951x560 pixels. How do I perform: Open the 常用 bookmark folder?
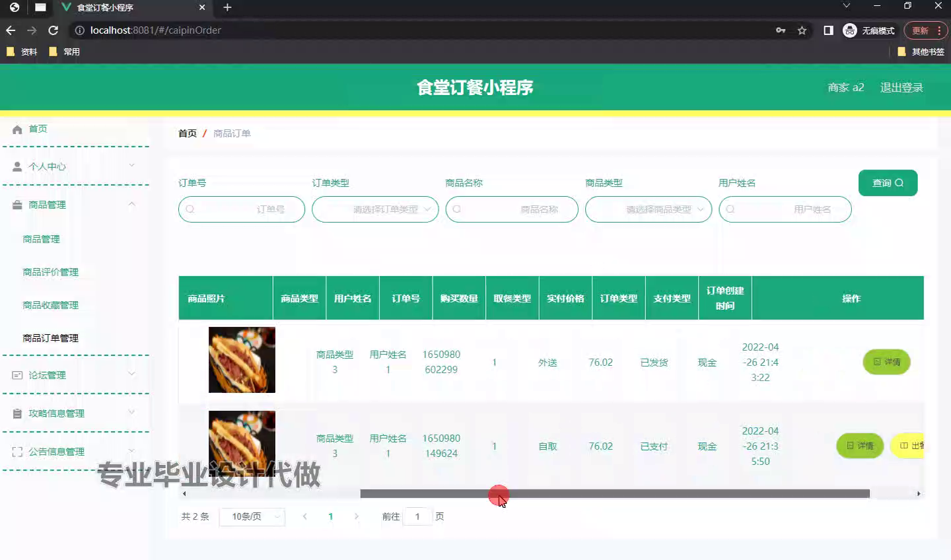[x=65, y=52]
